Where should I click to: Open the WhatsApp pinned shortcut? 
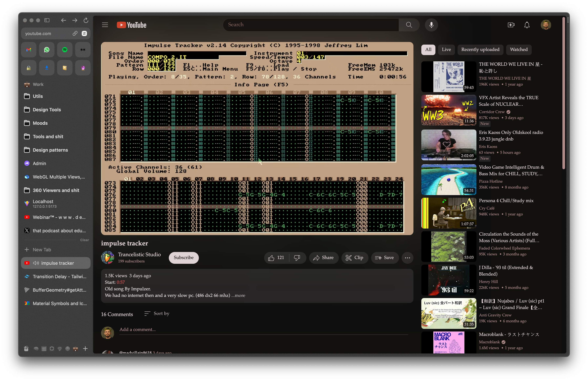[47, 50]
